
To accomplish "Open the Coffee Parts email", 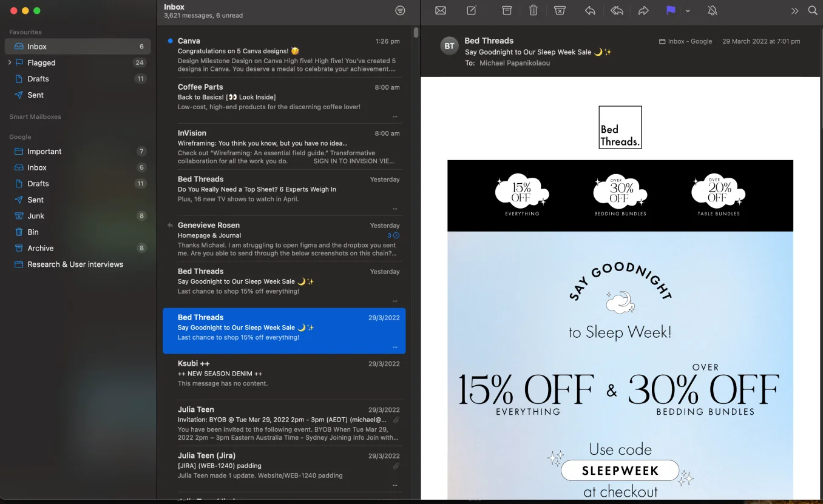I will 284,101.
